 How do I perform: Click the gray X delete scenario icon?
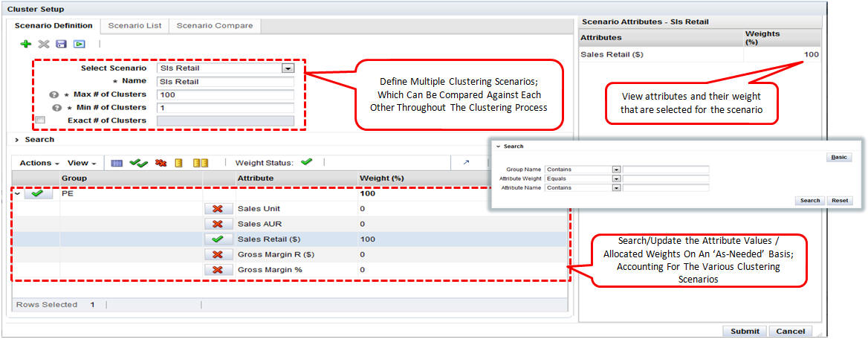point(44,44)
